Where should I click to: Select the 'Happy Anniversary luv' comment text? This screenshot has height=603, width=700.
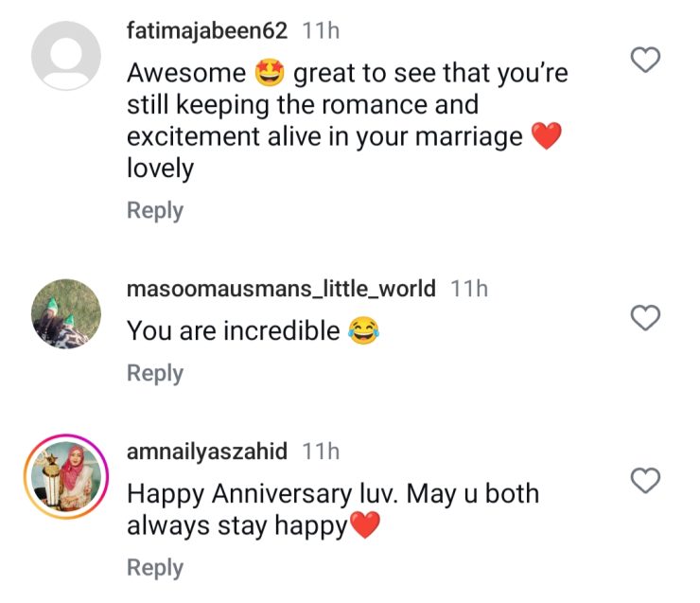tap(331, 509)
